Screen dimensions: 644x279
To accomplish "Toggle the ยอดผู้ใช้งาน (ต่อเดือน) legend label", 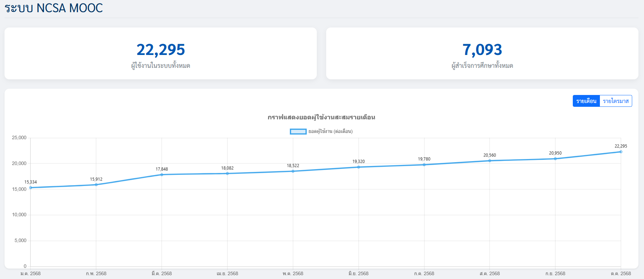I will pyautogui.click(x=330, y=131).
